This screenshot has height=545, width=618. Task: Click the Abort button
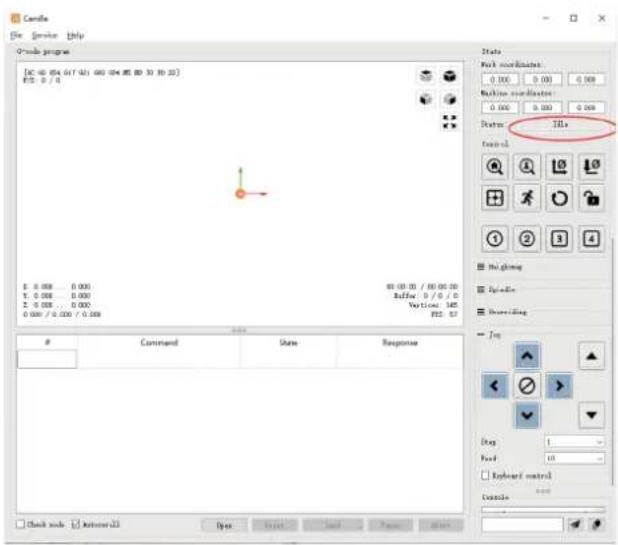441,525
